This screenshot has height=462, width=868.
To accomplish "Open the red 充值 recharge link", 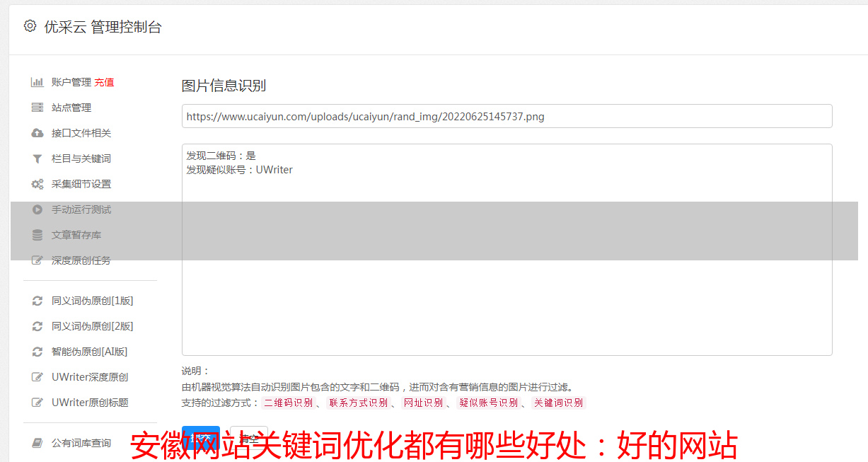I will 104,82.
